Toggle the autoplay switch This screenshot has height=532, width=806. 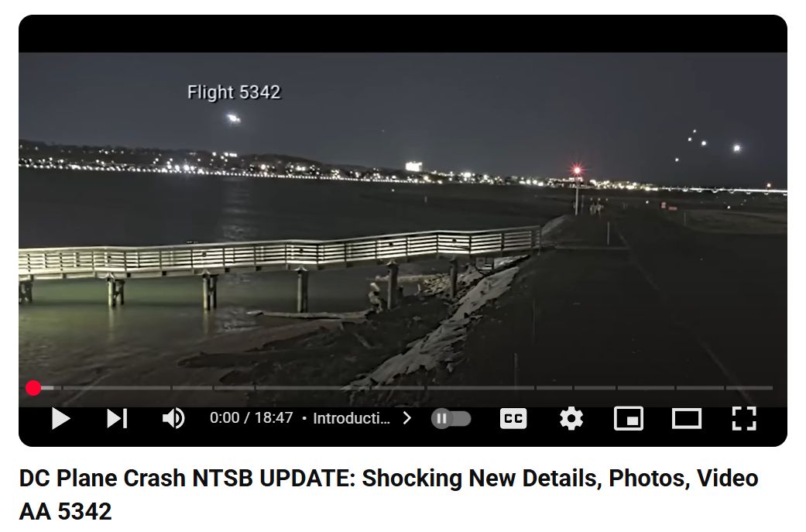[451, 418]
